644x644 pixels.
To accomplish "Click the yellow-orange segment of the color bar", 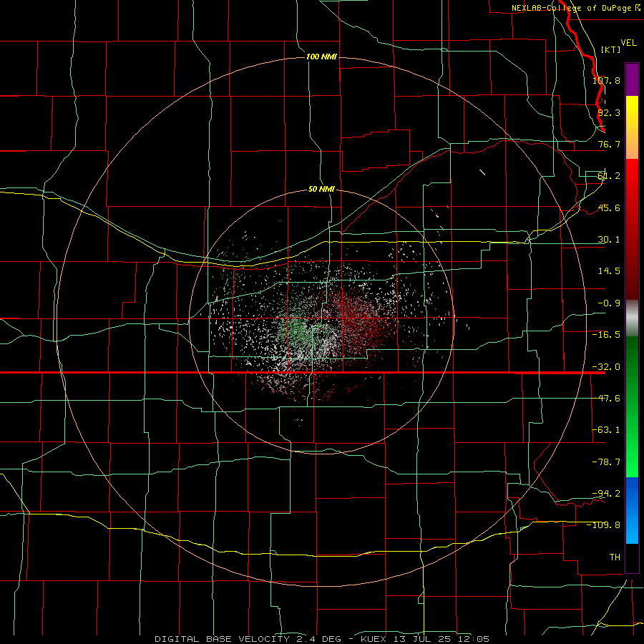I will point(632,127).
